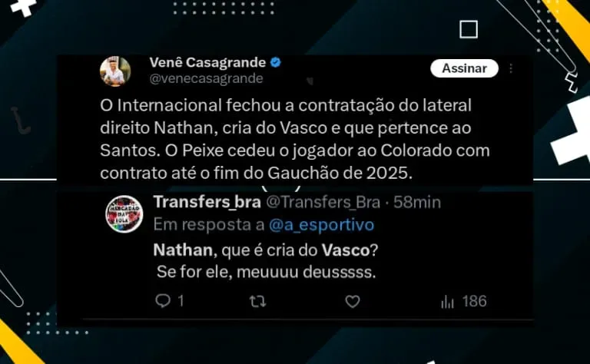Click the retweet arrows icon
The image size is (590, 364).
[x=258, y=301]
